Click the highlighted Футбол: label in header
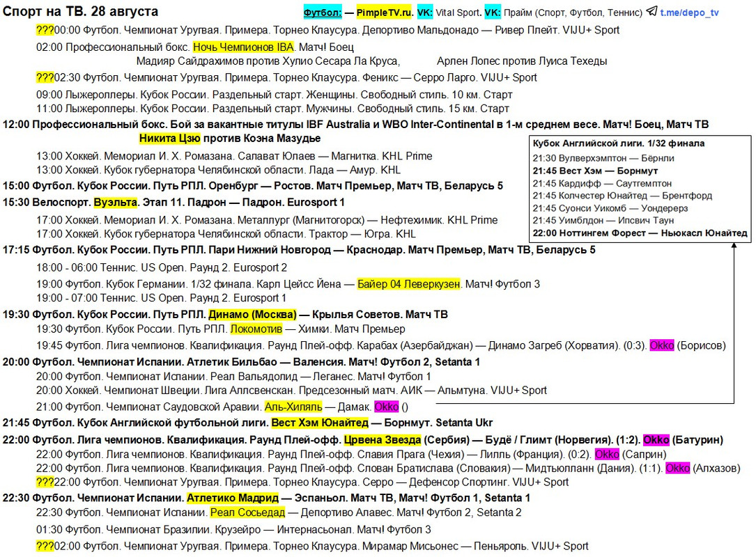756x557 pixels. coord(323,13)
